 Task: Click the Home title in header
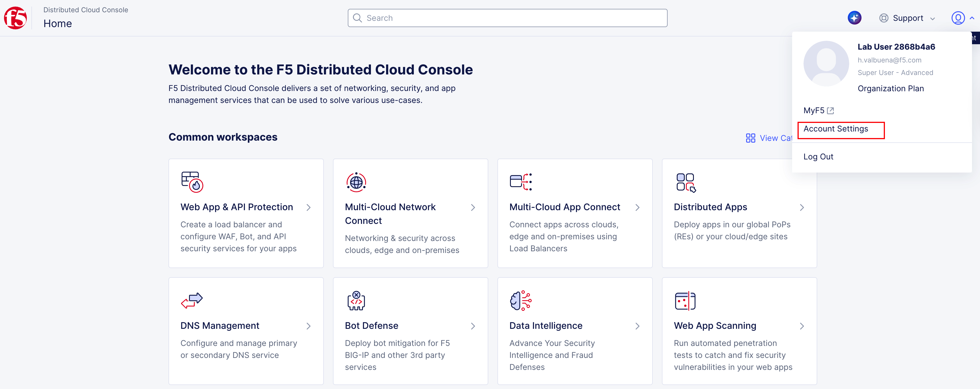pos(57,24)
